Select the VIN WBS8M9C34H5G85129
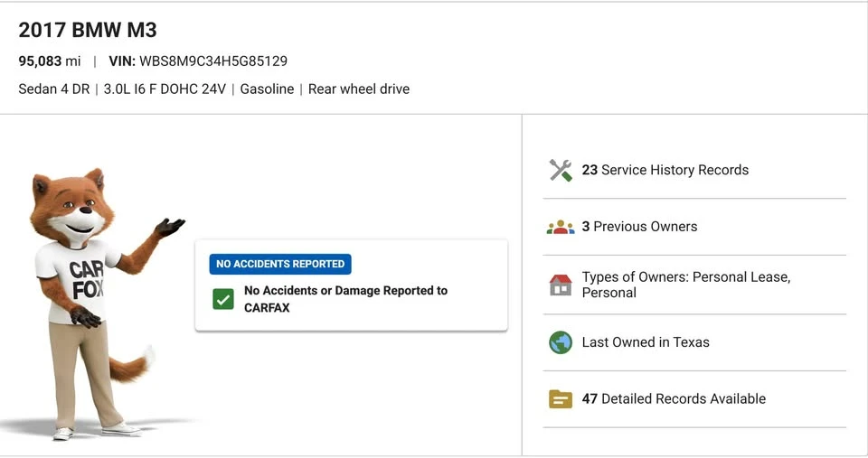The image size is (868, 458). pos(198,61)
